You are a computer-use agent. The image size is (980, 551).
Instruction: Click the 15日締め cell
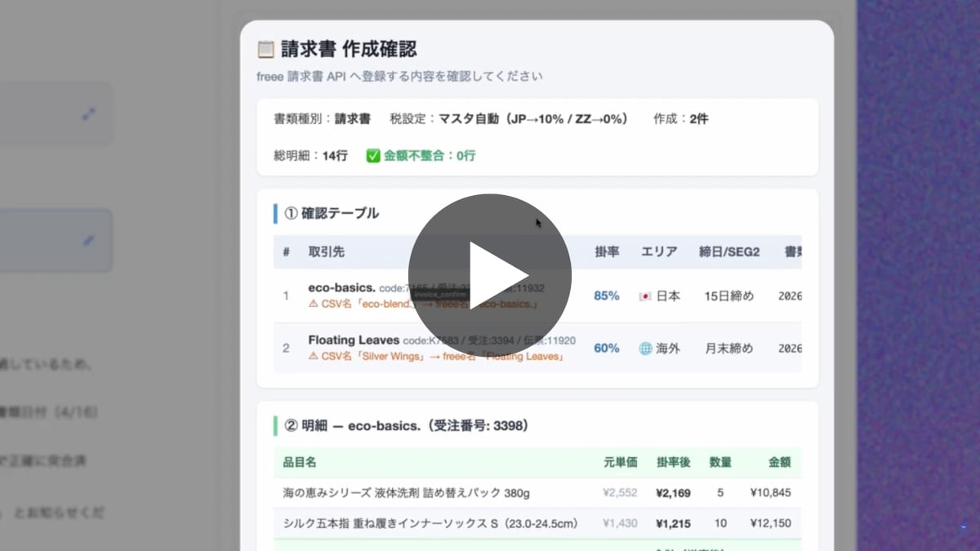point(729,295)
